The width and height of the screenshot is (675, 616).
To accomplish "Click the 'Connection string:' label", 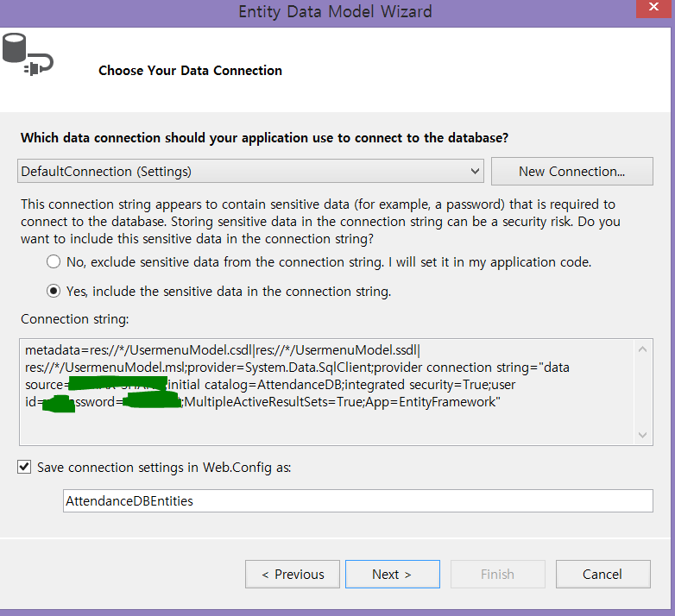I will (x=74, y=320).
